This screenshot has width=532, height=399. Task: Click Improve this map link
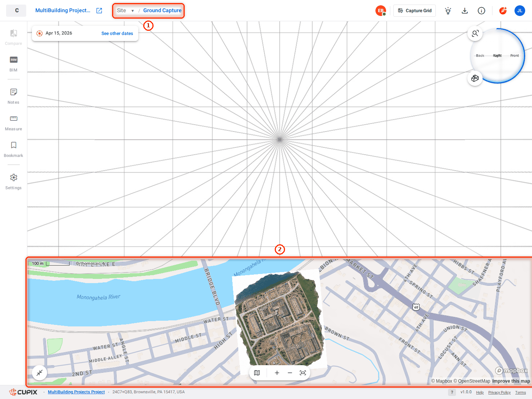pos(511,381)
